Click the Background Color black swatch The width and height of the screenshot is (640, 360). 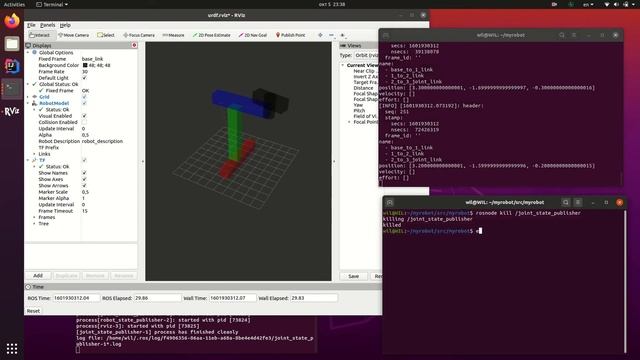(85, 65)
